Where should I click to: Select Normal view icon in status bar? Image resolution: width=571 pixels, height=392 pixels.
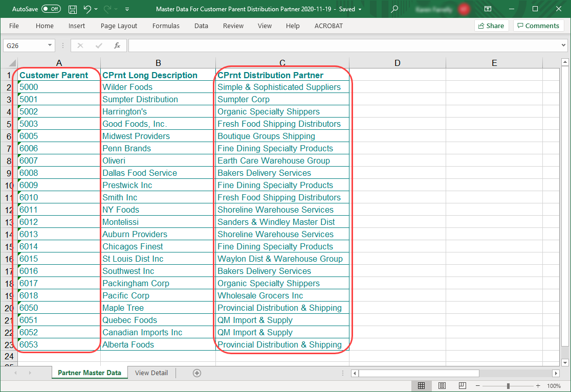(x=422, y=386)
